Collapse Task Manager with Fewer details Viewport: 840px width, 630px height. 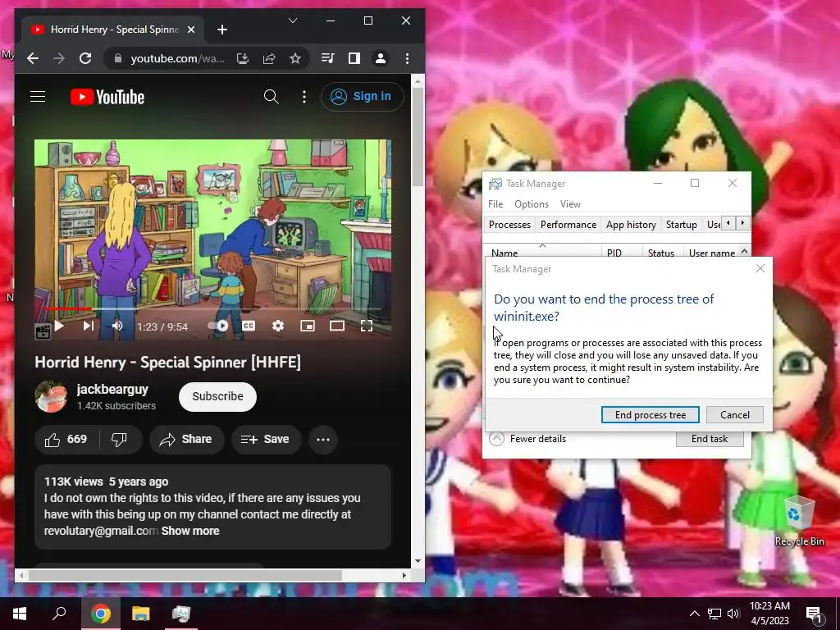coord(528,439)
